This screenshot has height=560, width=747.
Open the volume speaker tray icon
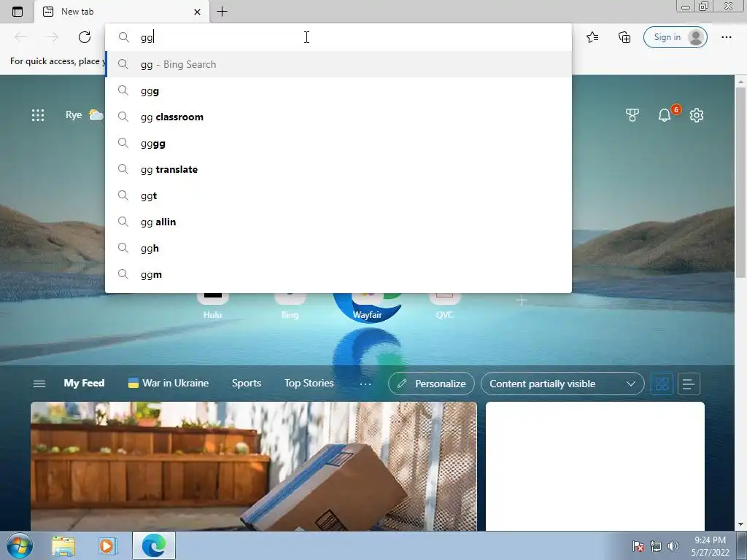click(673, 546)
